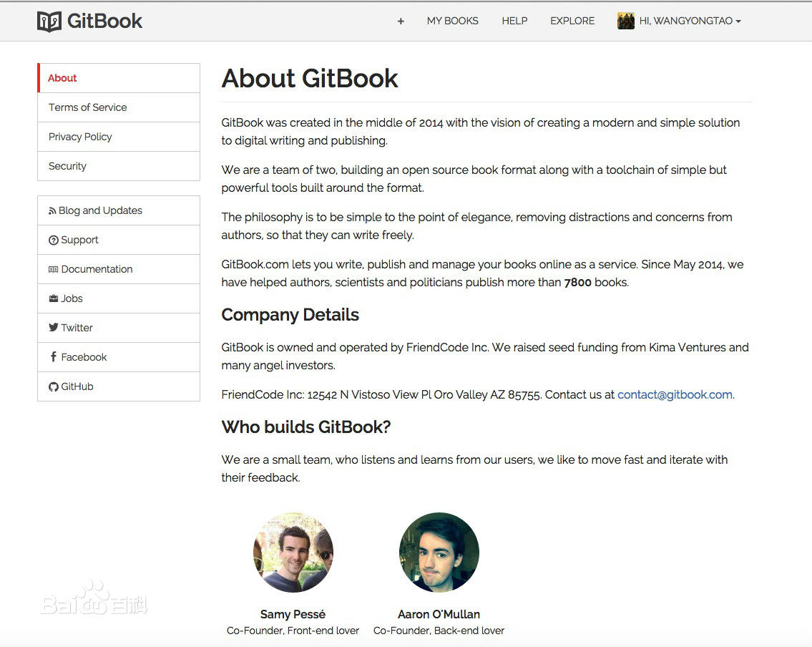Viewport: 812px width, 647px height.
Task: Click the "Who builds GitBook?" heading
Action: coord(306,427)
